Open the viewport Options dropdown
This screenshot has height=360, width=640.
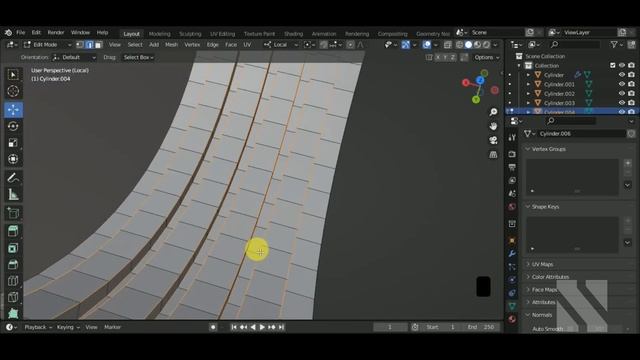point(487,58)
